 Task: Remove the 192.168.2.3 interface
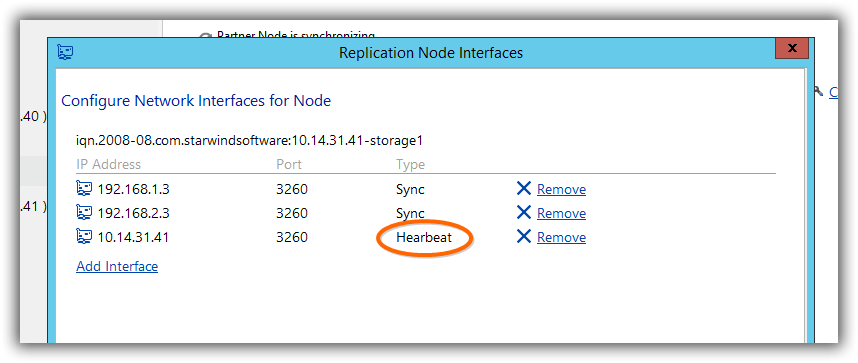(x=561, y=214)
